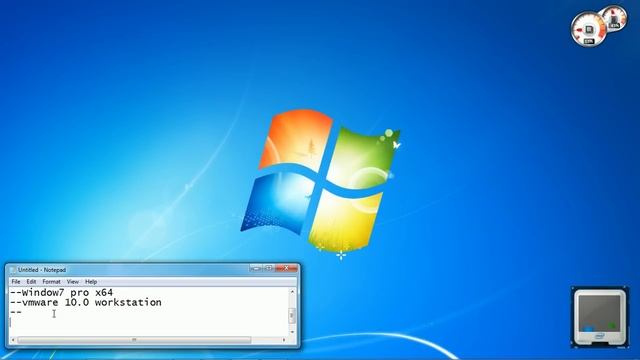This screenshot has height=360, width=640.
Task: Open the Edit menu in Notepad
Action: coord(31,282)
